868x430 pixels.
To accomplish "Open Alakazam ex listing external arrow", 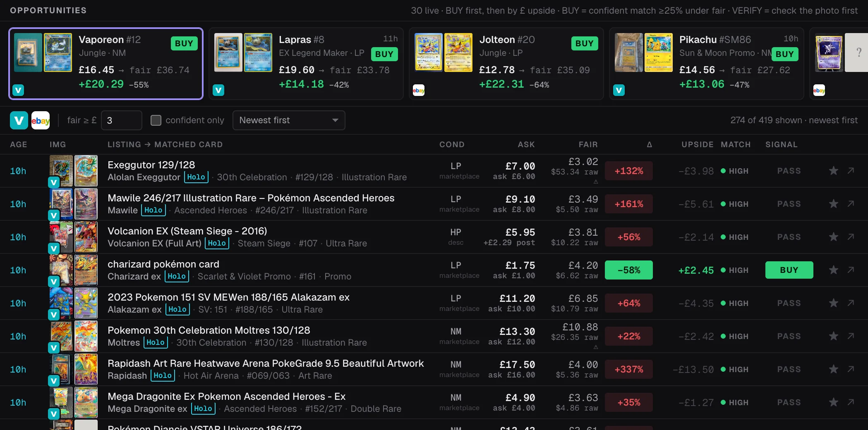I will (x=851, y=303).
